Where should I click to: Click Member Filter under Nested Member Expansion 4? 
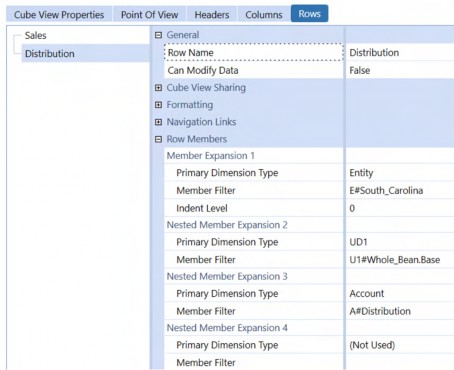(206, 363)
